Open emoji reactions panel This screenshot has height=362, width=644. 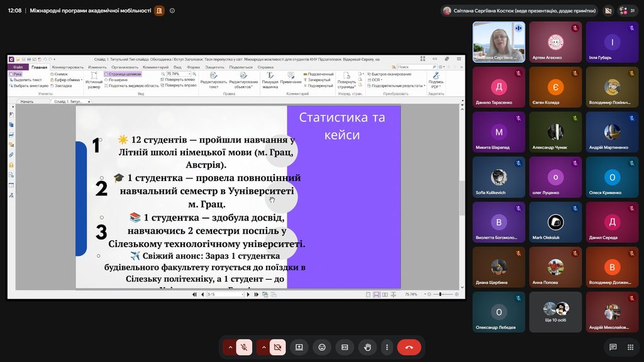(322, 347)
